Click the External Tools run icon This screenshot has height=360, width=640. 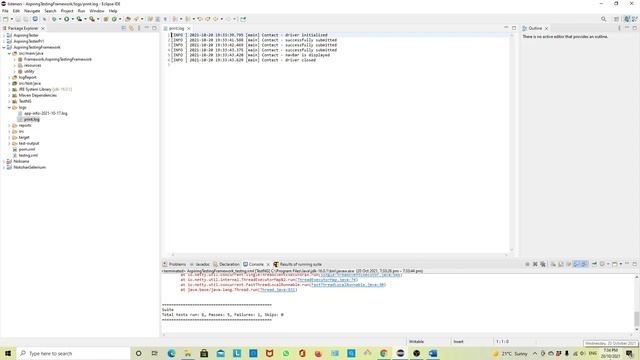click(92, 19)
